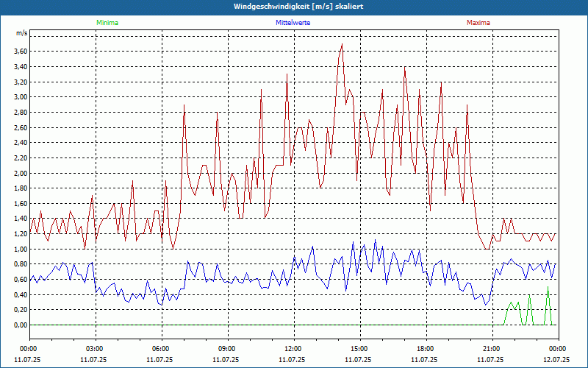Click the 1,20 y-axis value

click(x=21, y=234)
